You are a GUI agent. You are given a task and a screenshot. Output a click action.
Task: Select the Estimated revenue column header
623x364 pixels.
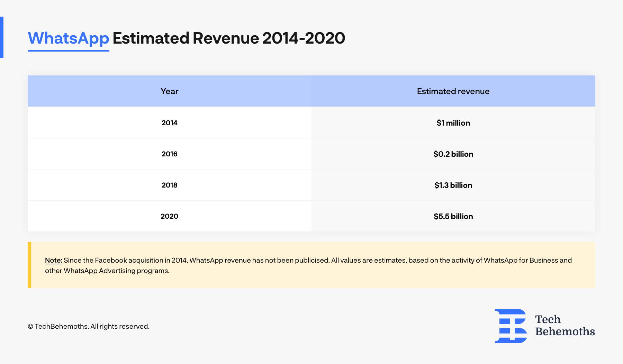tap(453, 91)
